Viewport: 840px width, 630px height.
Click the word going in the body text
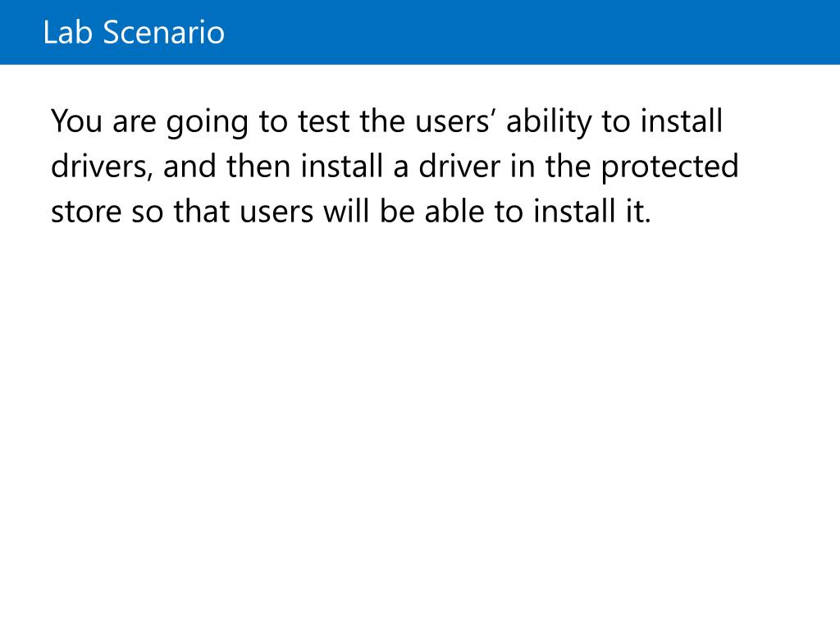click(207, 123)
